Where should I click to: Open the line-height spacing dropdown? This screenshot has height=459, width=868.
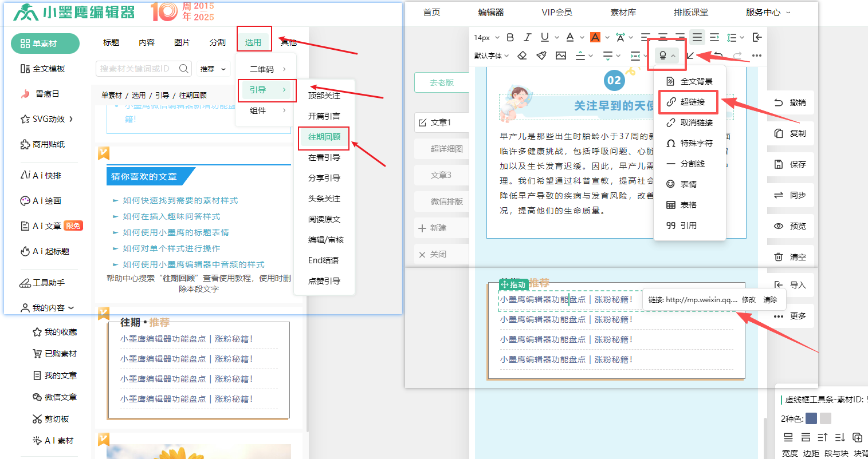point(735,37)
